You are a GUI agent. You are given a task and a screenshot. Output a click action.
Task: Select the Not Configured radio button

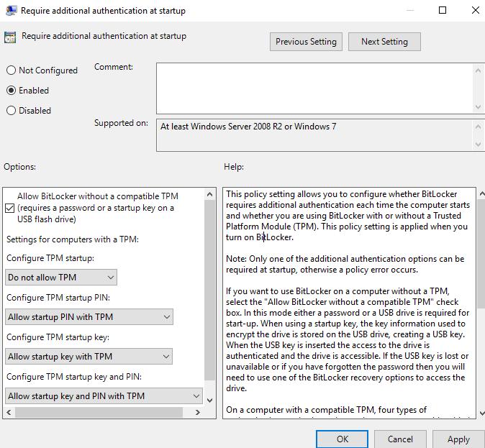click(x=11, y=70)
